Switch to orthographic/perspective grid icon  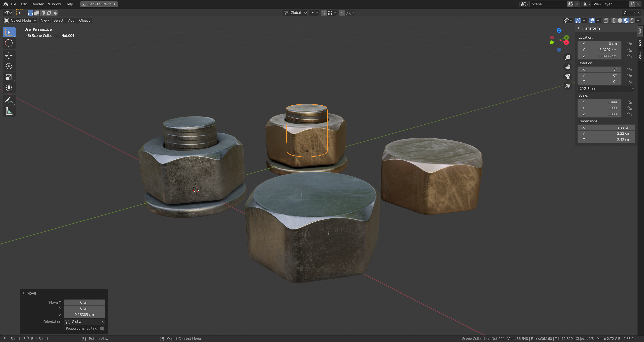(x=568, y=86)
